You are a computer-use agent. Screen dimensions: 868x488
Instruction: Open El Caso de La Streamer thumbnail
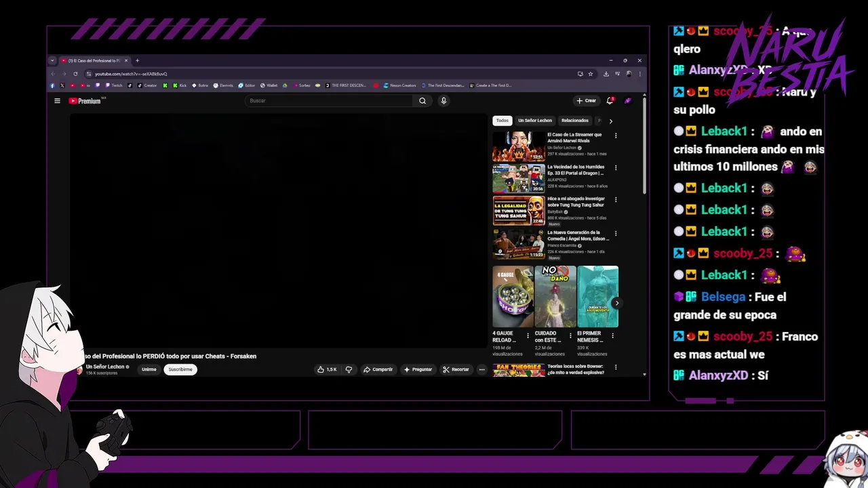tap(519, 146)
